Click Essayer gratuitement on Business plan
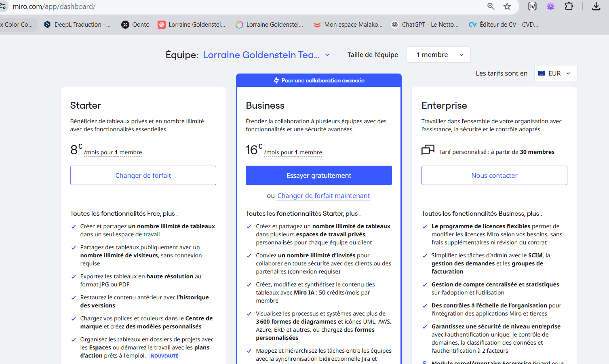Screen dimensions: 609x364 click(319, 175)
